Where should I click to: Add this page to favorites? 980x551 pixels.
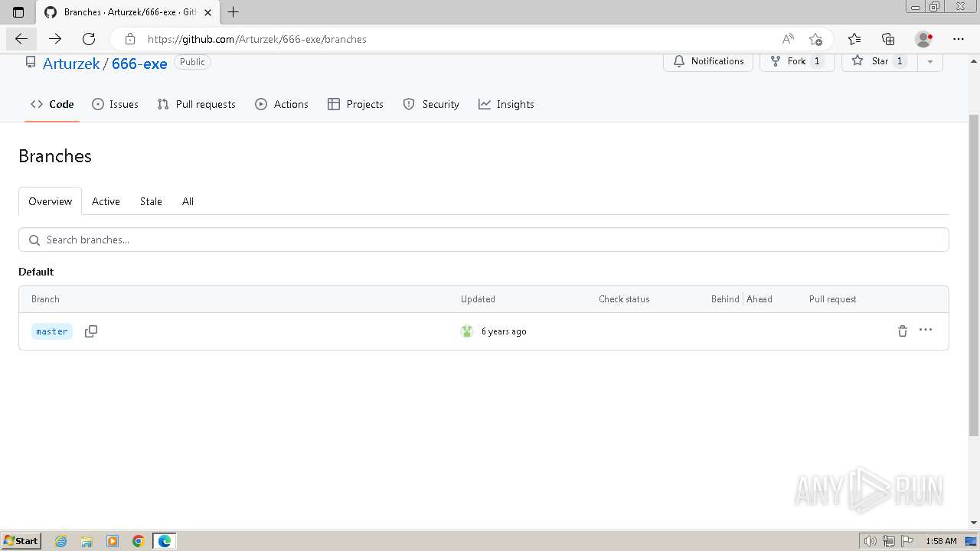click(x=815, y=39)
